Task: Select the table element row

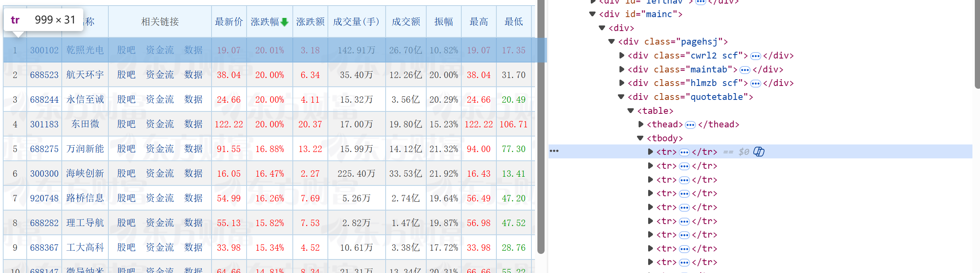Action: point(655,111)
